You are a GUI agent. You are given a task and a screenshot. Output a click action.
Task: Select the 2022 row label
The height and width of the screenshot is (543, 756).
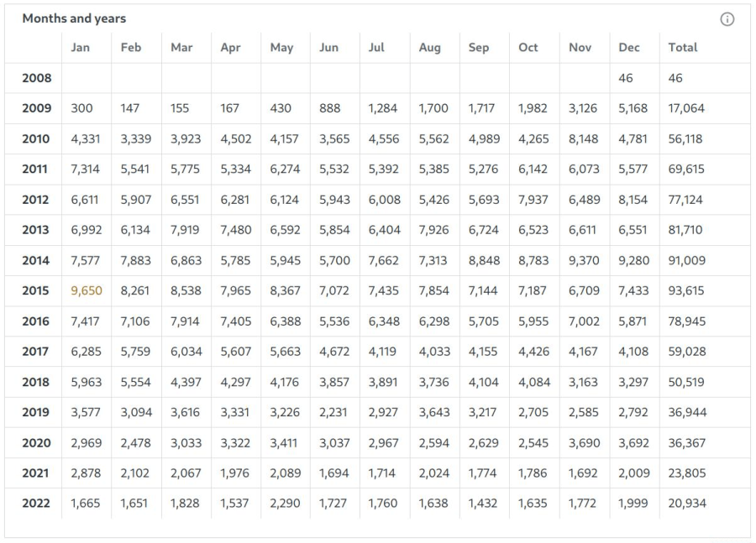39,504
